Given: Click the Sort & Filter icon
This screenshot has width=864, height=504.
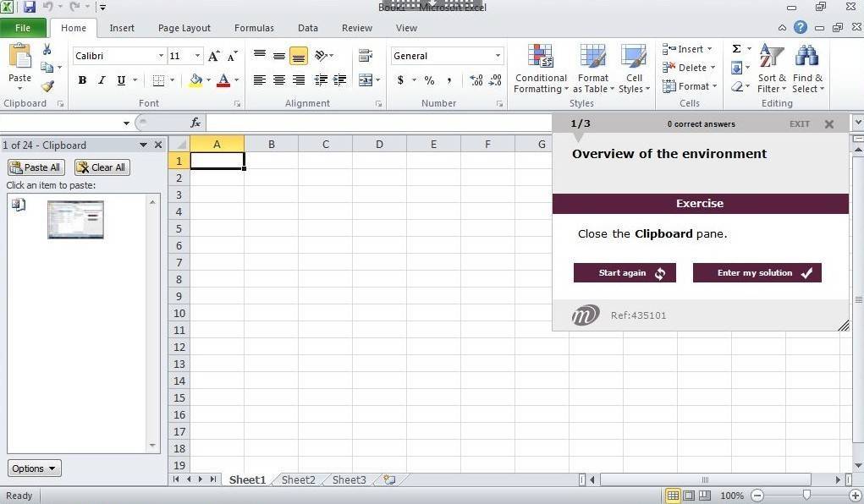Looking at the screenshot, I should point(771,69).
